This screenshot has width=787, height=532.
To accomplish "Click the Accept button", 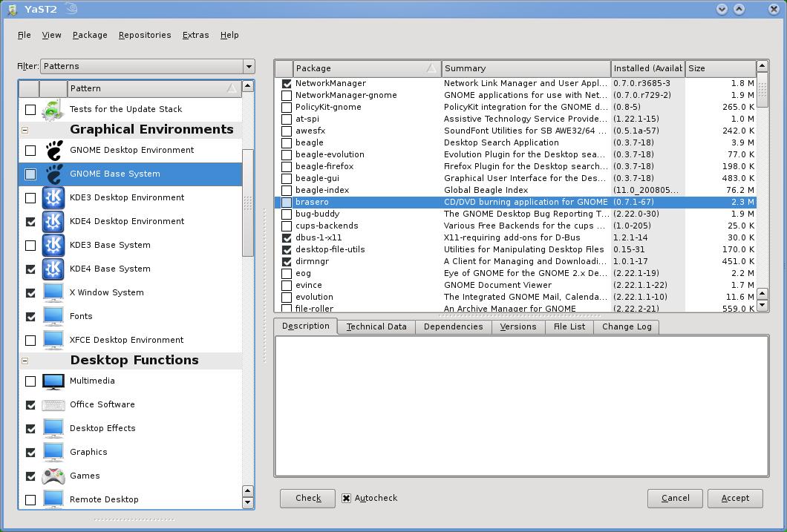I will tap(734, 498).
